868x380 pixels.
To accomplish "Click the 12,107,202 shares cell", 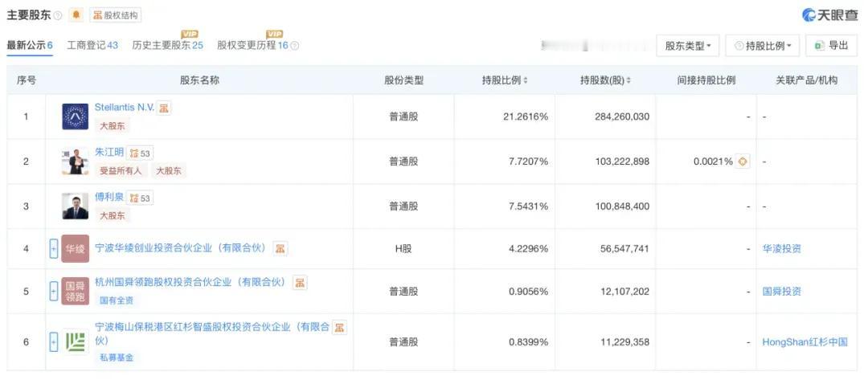I will coord(624,292).
